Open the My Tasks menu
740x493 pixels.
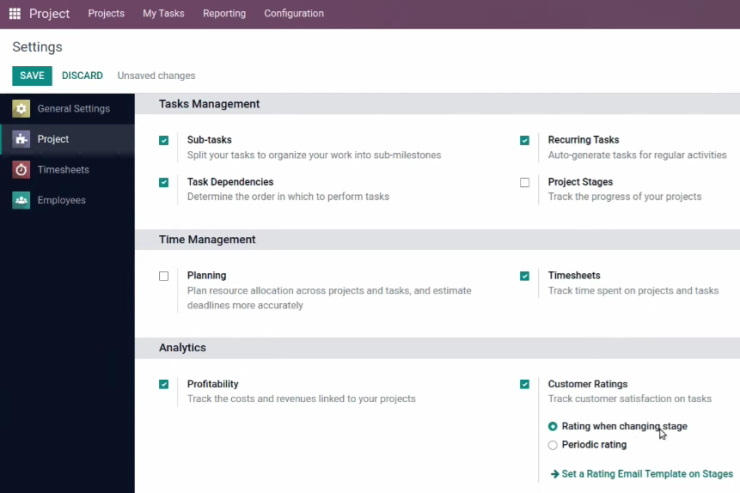coord(163,13)
